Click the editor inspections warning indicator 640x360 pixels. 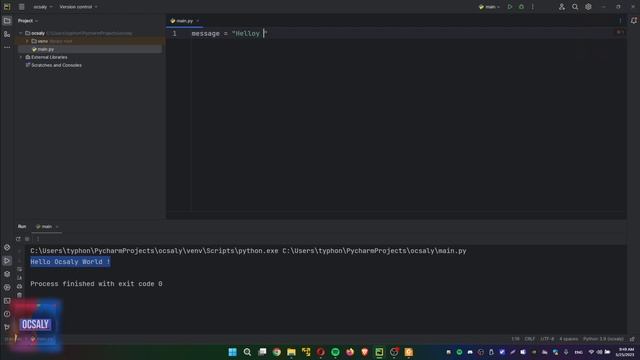[x=620, y=32]
